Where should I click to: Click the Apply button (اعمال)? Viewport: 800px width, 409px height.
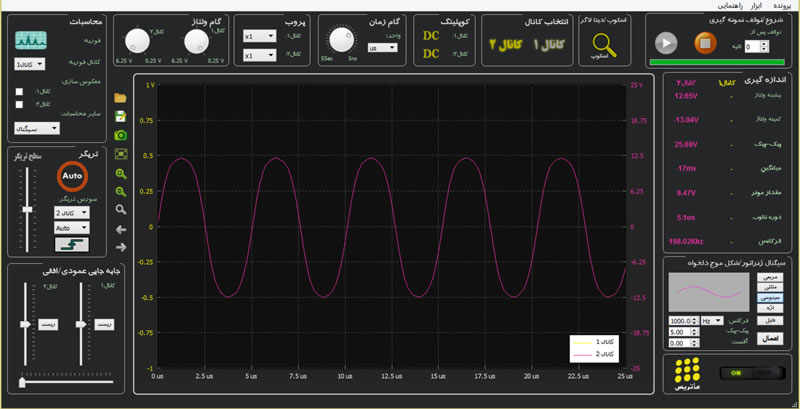tap(770, 338)
